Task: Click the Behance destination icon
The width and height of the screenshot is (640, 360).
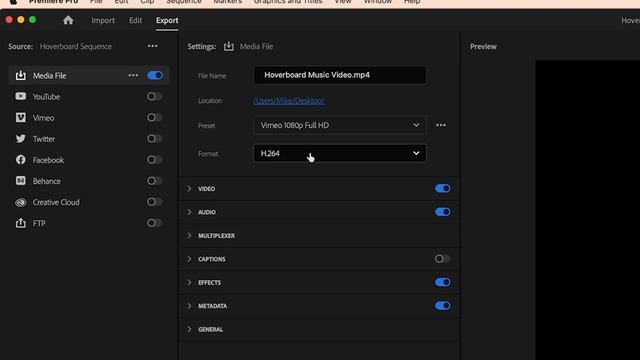Action: [x=20, y=181]
